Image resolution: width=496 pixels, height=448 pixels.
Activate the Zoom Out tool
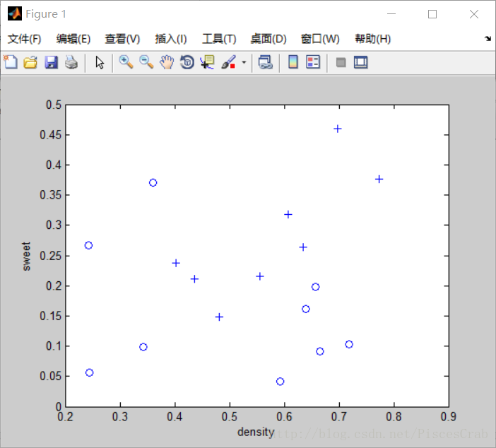point(146,62)
